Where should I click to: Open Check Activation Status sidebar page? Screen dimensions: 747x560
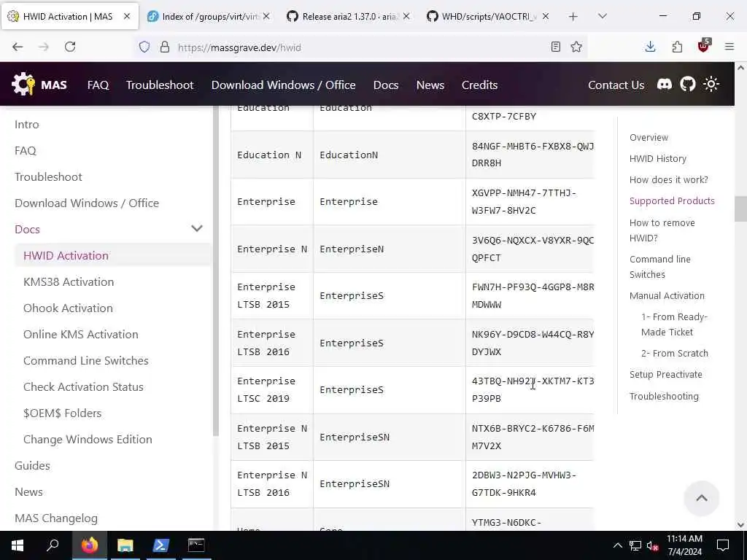point(83,386)
